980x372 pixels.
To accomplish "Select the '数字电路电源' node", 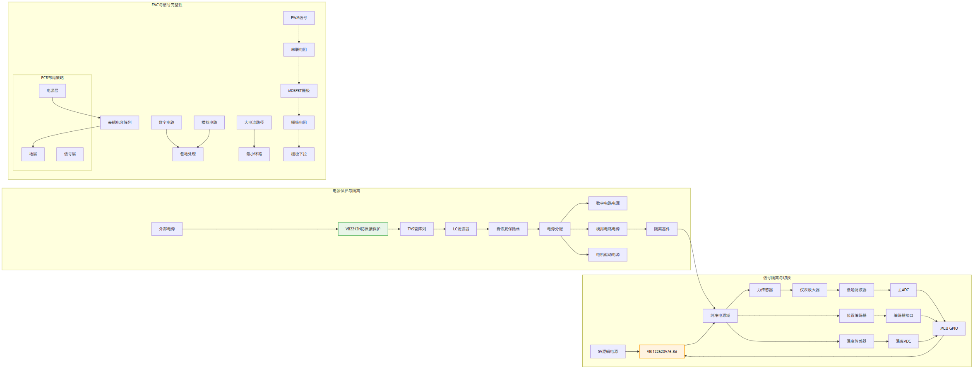I will 608,203.
